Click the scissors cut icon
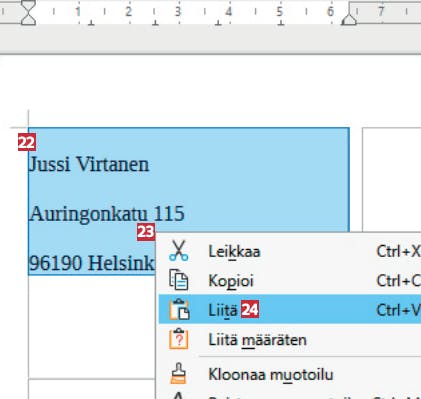Screen dimensions: 421x399 coord(179,251)
